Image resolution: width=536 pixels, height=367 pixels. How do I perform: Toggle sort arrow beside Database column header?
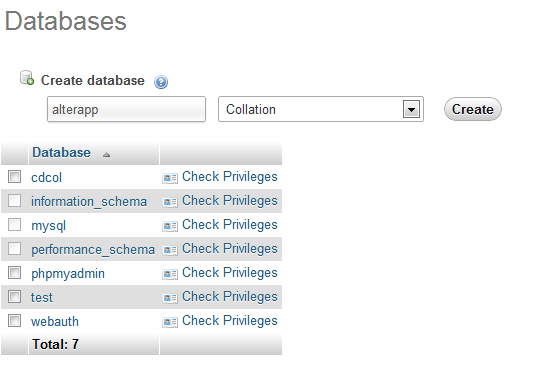(106, 155)
